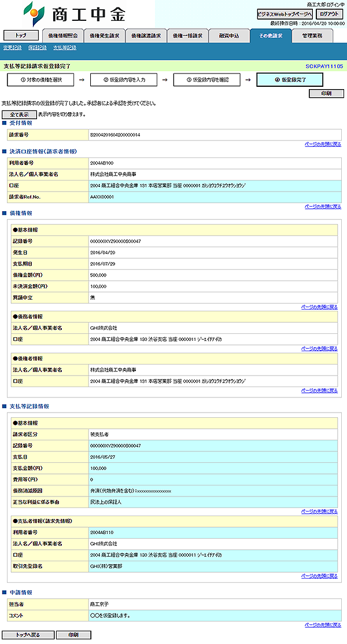
Task: Click the ログアウト button
Action: (x=329, y=14)
